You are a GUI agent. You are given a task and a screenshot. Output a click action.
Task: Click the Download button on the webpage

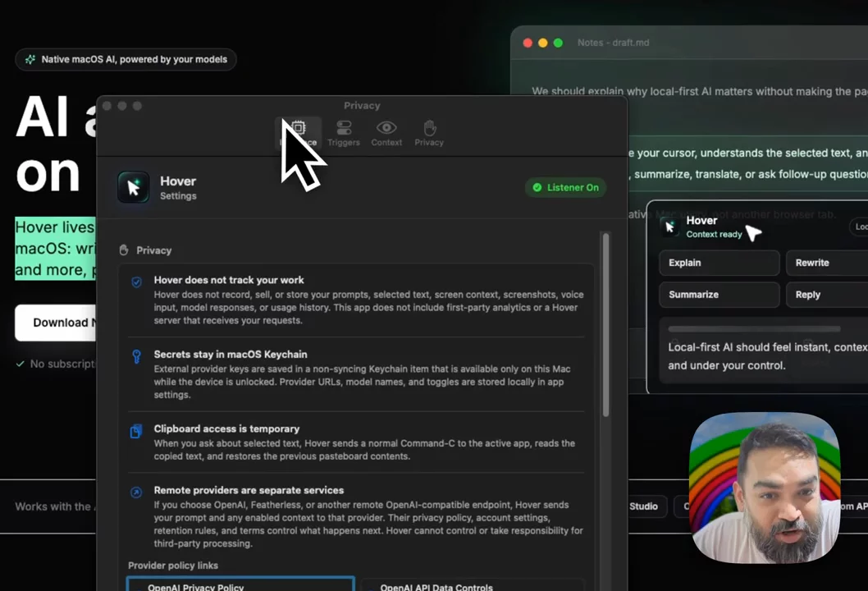click(x=56, y=323)
